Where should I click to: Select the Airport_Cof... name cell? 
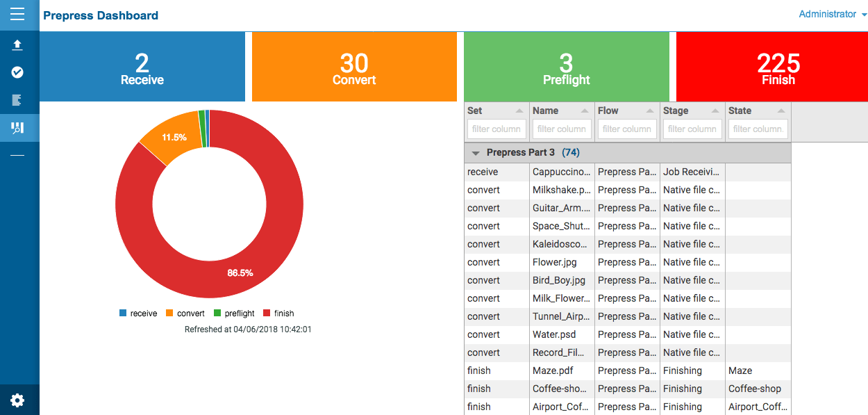(562, 407)
